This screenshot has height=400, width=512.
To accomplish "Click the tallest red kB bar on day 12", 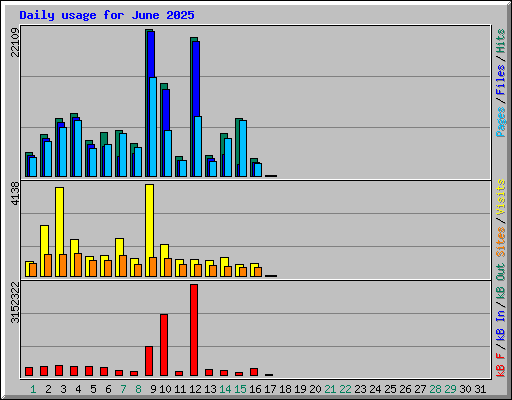I will [x=194, y=330].
